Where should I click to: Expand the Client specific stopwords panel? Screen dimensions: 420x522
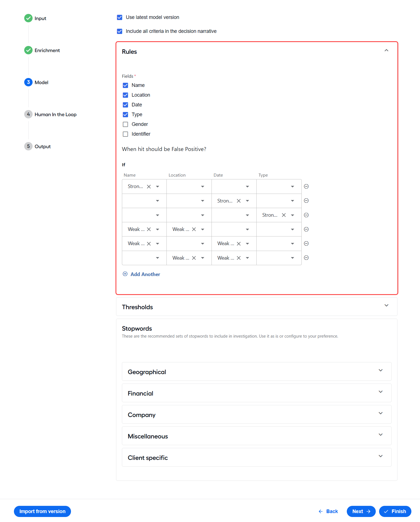coord(257,457)
